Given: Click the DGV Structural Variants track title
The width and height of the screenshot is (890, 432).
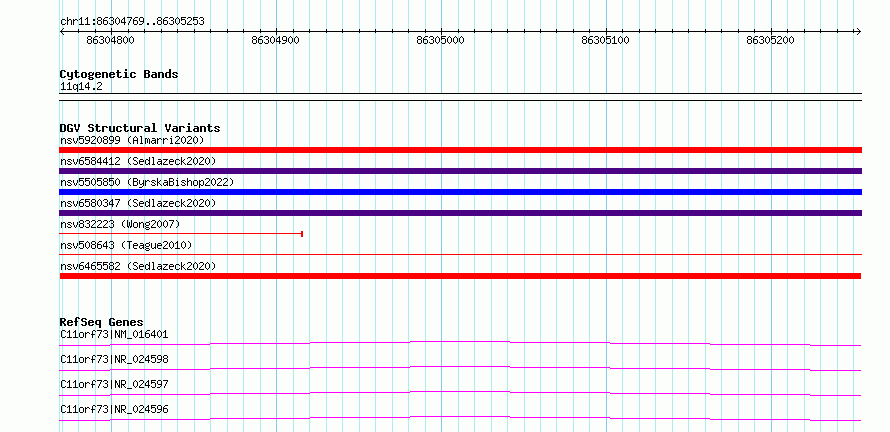Looking at the screenshot, I should (x=140, y=128).
